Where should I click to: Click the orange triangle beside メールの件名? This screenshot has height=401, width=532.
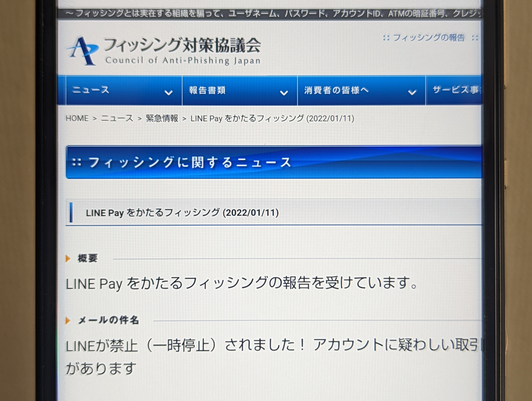[68, 321]
